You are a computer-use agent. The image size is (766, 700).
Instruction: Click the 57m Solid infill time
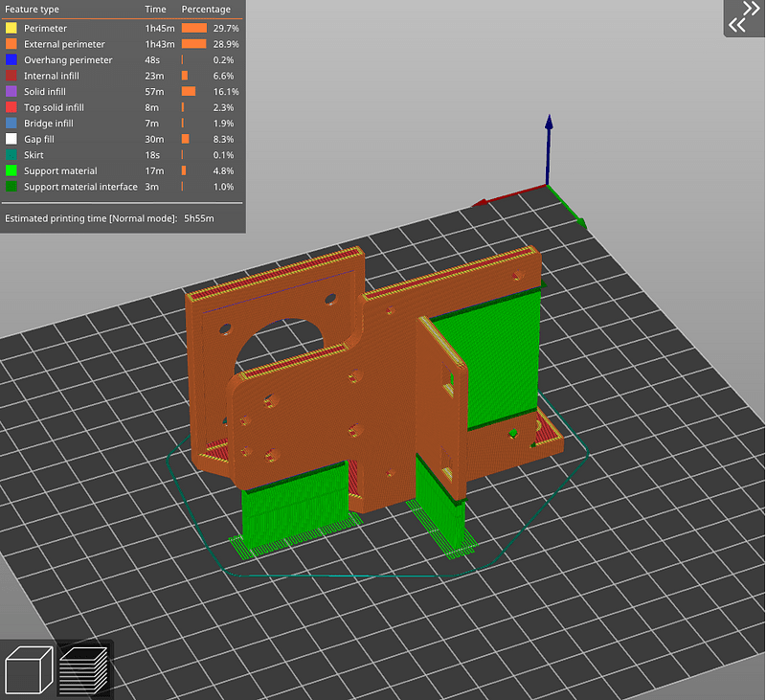(154, 91)
